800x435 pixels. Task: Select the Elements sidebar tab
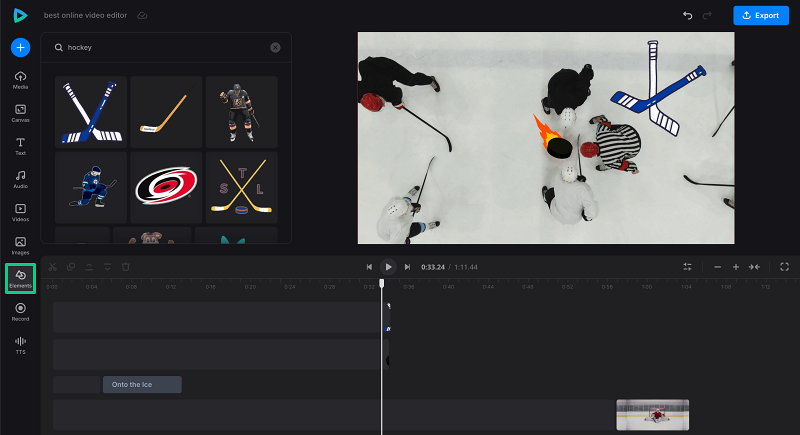tap(20, 278)
